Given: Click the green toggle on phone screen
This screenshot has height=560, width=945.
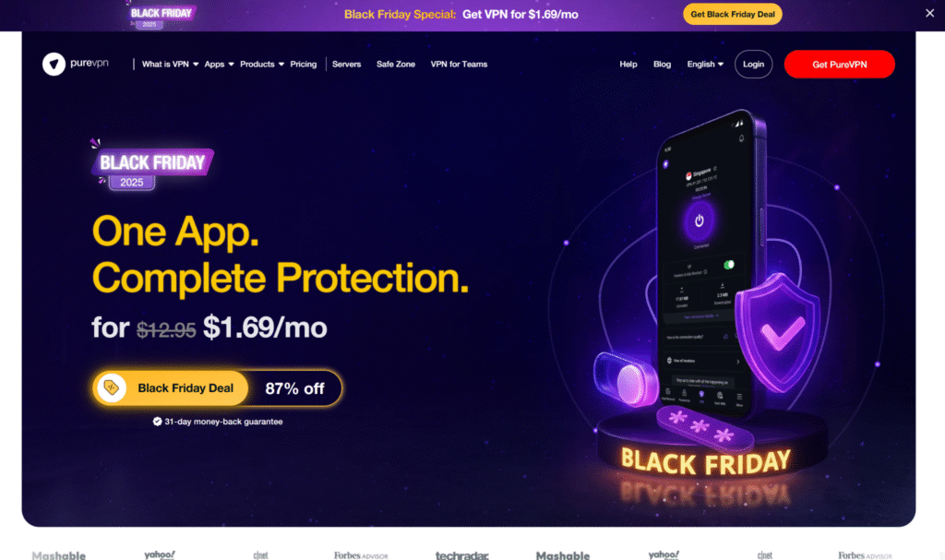Looking at the screenshot, I should (x=729, y=265).
